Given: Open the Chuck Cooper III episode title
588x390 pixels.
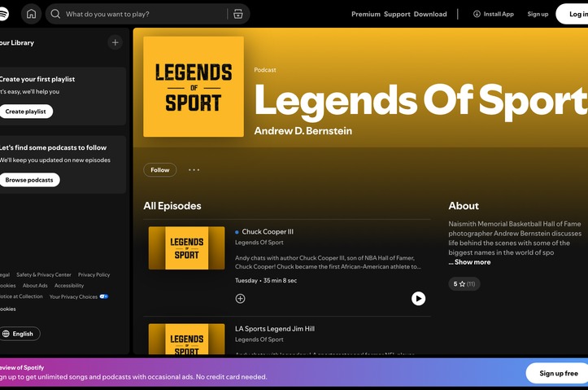Looking at the screenshot, I should coord(268,231).
